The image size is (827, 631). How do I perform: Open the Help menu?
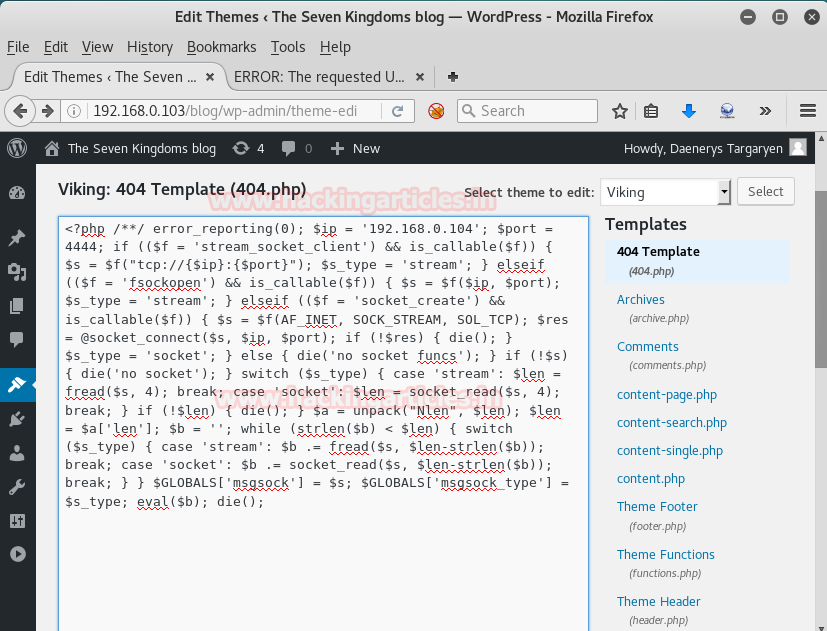tap(335, 47)
